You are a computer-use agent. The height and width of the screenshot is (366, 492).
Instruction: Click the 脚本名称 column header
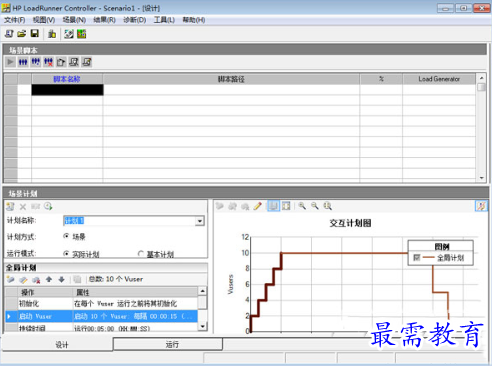coord(67,79)
